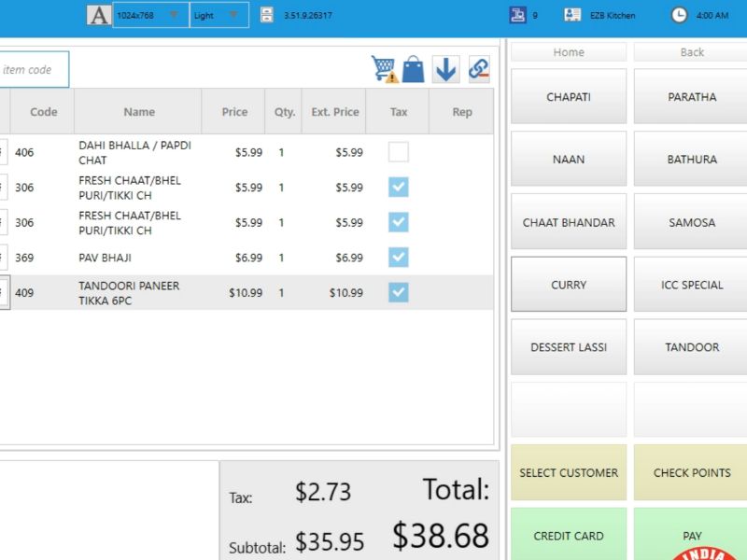
Task: Open the CHAPATI category
Action: point(569,97)
